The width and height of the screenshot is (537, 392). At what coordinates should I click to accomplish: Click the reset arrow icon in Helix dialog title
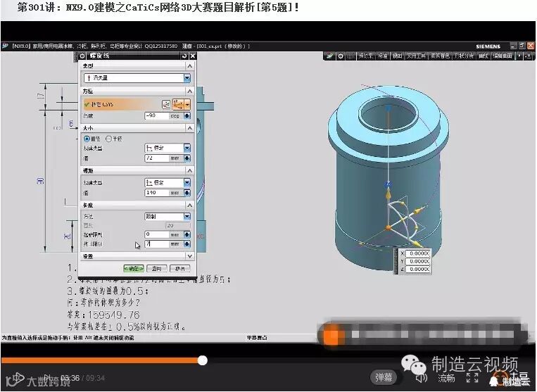(184, 56)
